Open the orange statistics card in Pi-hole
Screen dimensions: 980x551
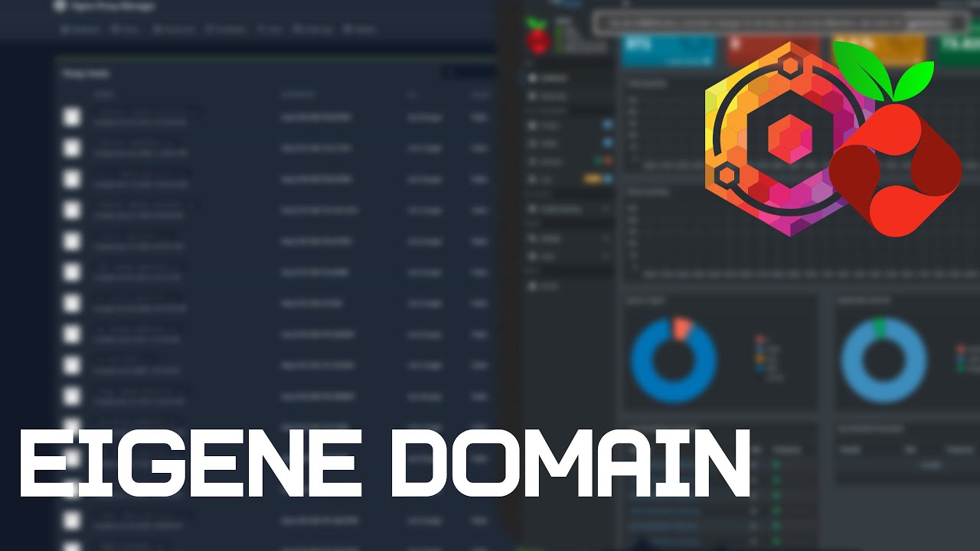tap(878, 51)
